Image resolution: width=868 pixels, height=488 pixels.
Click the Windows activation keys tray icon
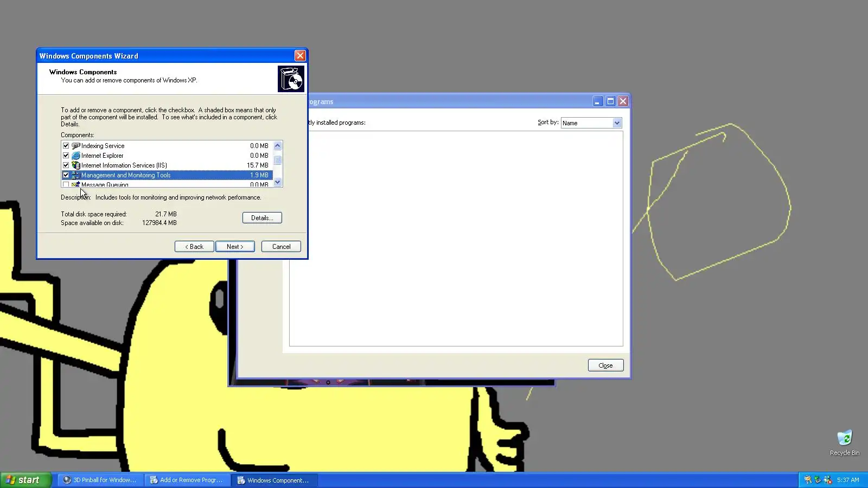[x=808, y=480]
